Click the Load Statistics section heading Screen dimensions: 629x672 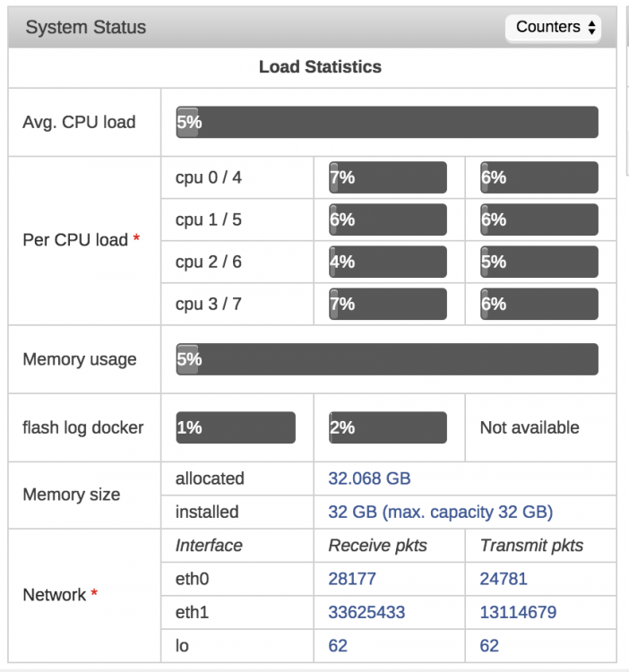pyautogui.click(x=320, y=67)
